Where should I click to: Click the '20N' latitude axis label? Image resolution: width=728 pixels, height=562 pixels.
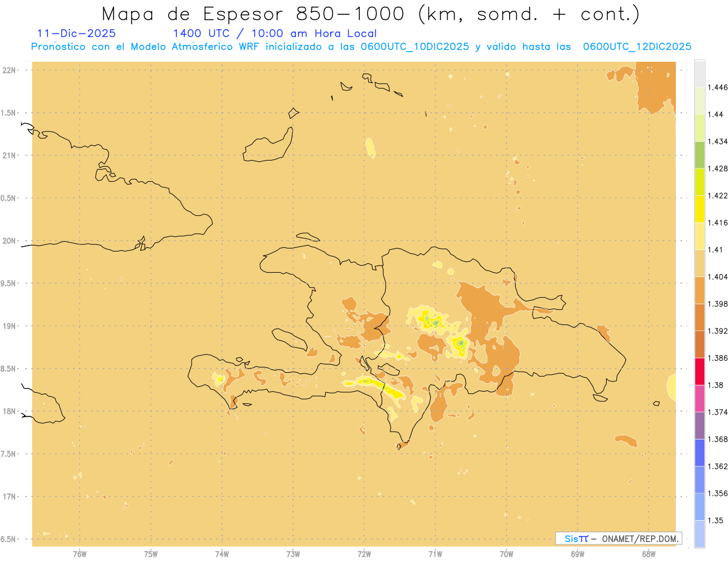(10, 241)
